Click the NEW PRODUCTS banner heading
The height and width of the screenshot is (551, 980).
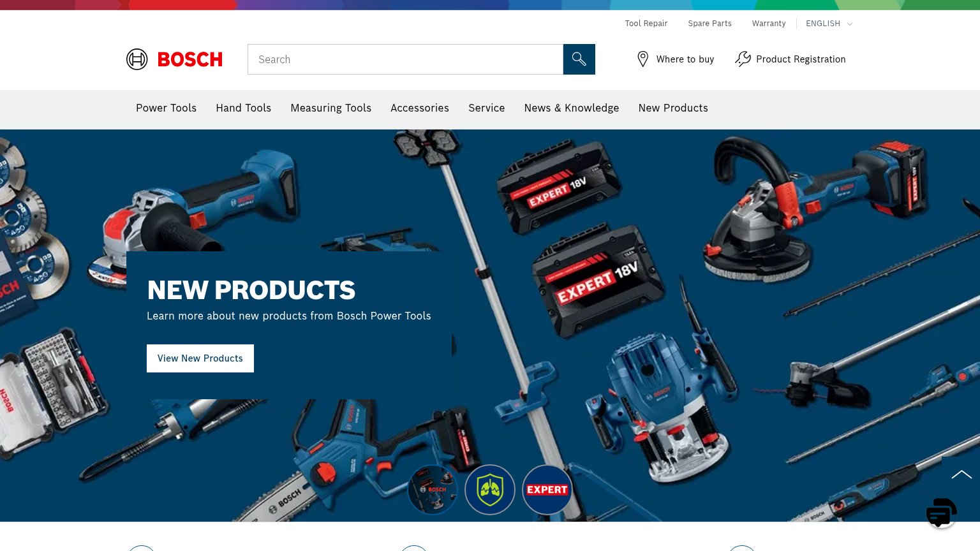(x=251, y=290)
